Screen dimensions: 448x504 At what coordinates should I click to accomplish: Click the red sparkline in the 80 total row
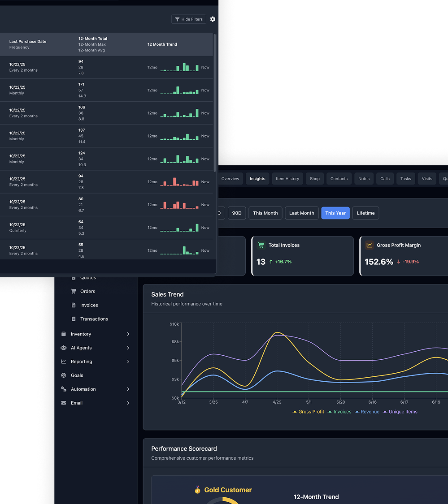[x=179, y=205]
